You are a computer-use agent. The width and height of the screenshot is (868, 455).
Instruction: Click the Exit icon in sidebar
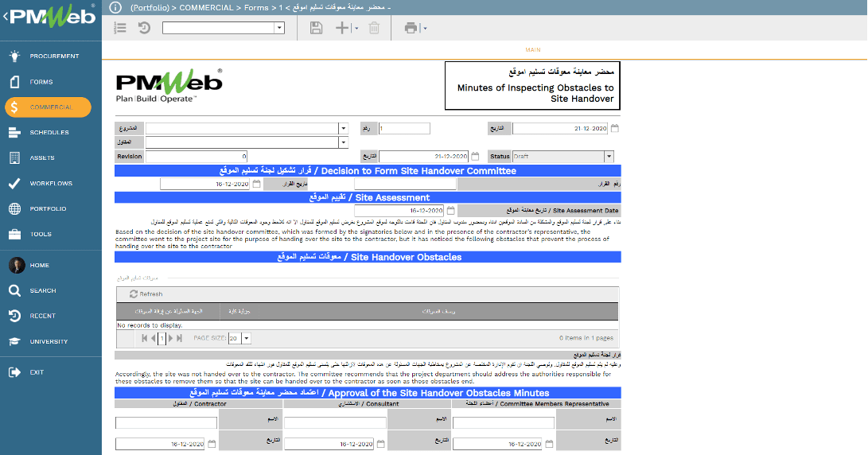click(15, 372)
